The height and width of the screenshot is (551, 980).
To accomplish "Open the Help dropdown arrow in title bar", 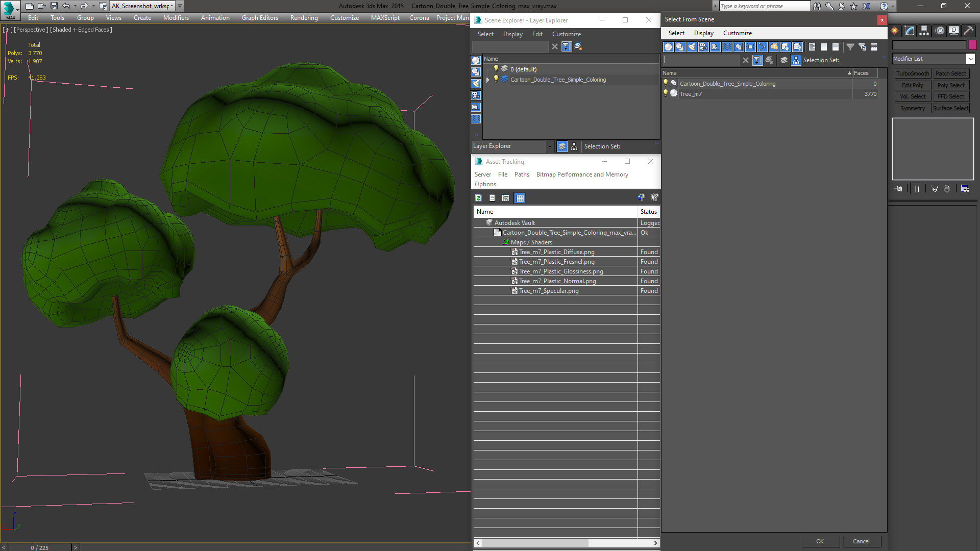I will point(893,6).
